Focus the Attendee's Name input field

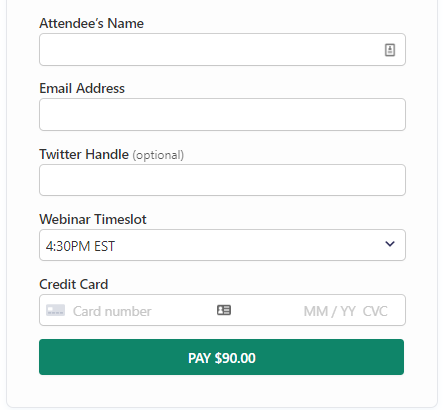[222, 49]
